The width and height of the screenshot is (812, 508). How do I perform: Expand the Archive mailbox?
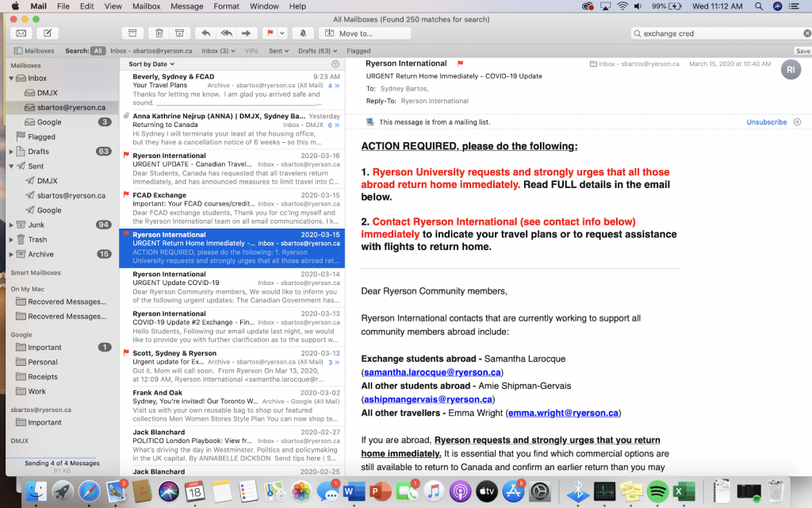click(11, 254)
